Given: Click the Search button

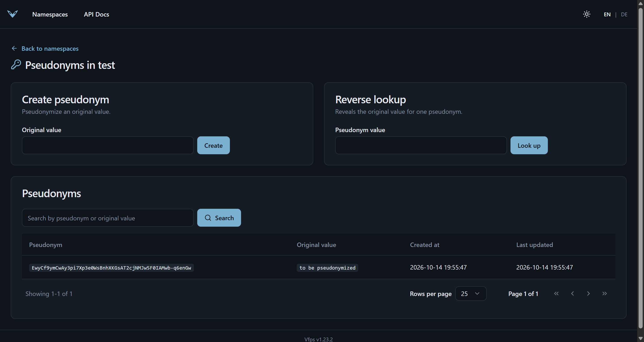Looking at the screenshot, I should pyautogui.click(x=219, y=218).
